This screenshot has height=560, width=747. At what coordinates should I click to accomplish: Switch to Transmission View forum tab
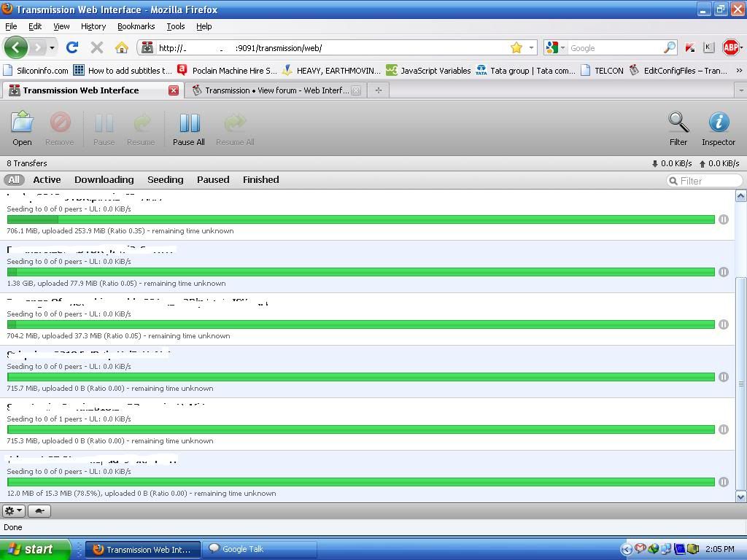pos(276,90)
